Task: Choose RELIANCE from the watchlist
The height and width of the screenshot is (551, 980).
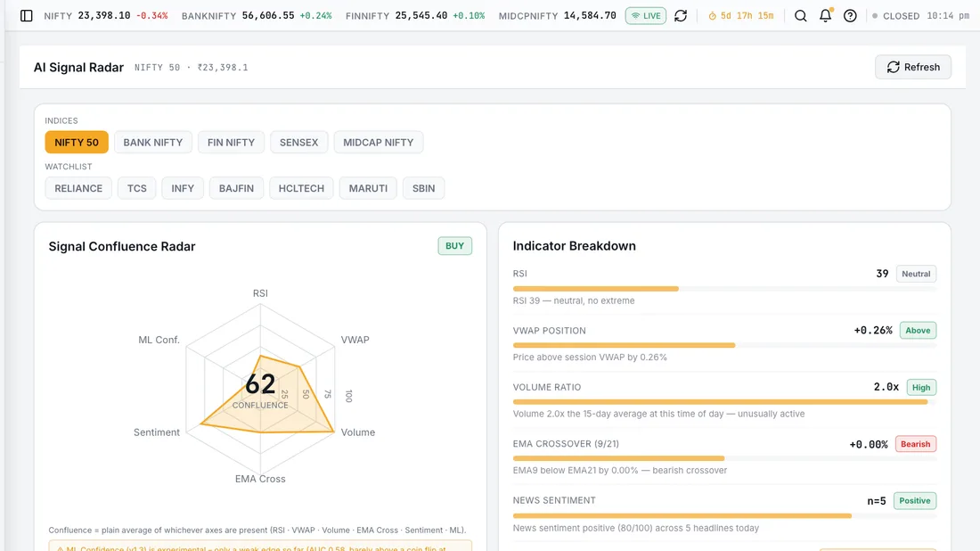Action: tap(78, 188)
